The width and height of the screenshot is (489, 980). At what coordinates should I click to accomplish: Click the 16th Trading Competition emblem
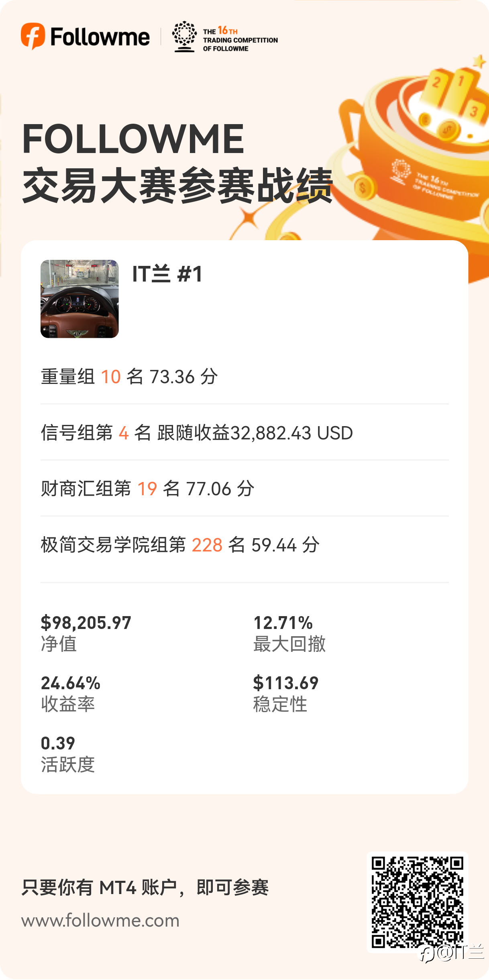pos(184,37)
